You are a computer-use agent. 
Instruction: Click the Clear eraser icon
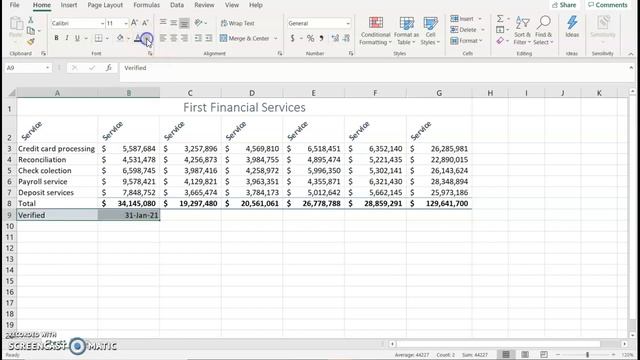[500, 41]
